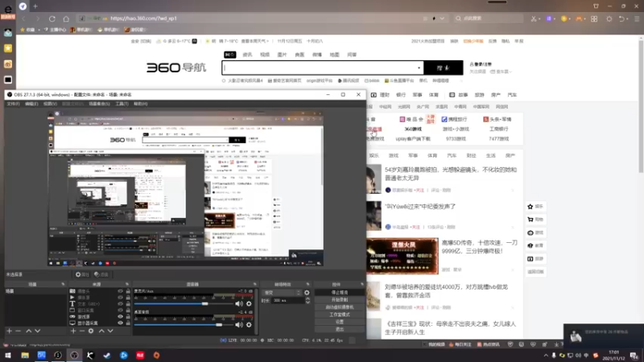The height and width of the screenshot is (362, 644).
Task: Open the OBS 视图(V) menu
Action: (50, 104)
